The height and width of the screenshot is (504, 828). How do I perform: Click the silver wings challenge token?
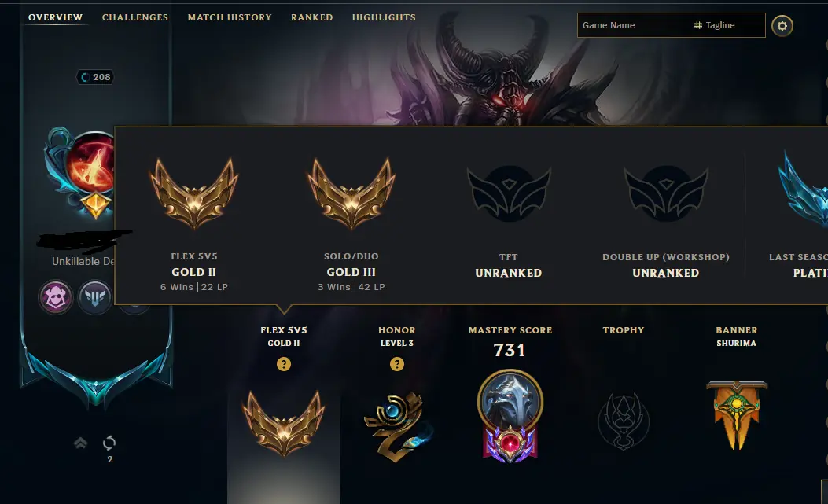coord(95,297)
